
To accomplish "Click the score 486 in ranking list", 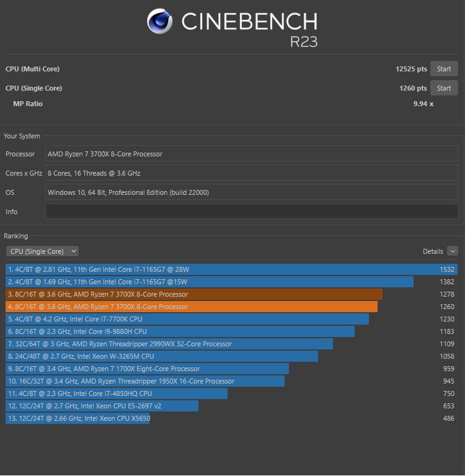I will pos(449,418).
